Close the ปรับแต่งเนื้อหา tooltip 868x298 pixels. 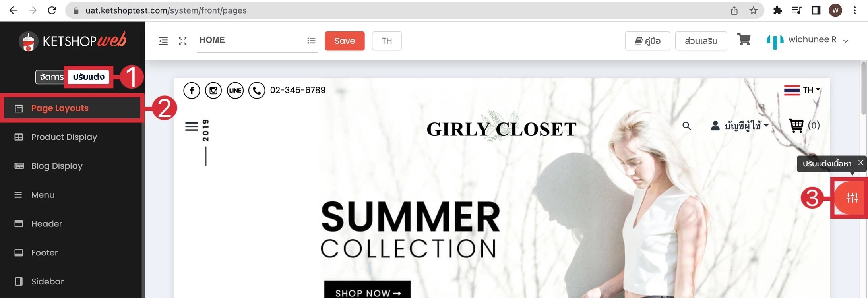(860, 163)
